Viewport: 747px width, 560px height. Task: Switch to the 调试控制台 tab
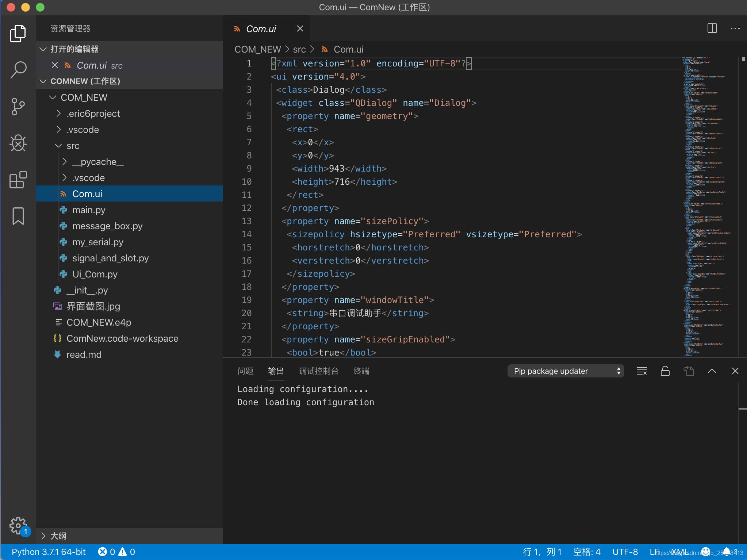click(x=318, y=371)
